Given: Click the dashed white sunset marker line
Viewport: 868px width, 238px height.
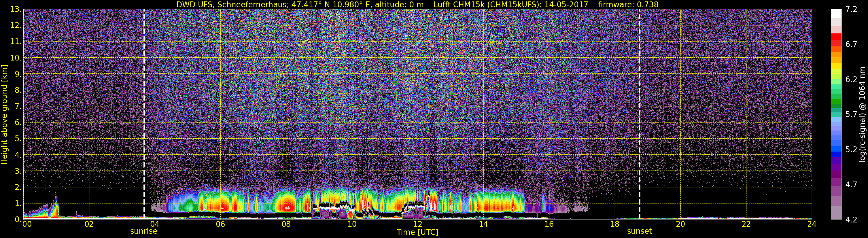Looking at the screenshot, I should [640, 114].
